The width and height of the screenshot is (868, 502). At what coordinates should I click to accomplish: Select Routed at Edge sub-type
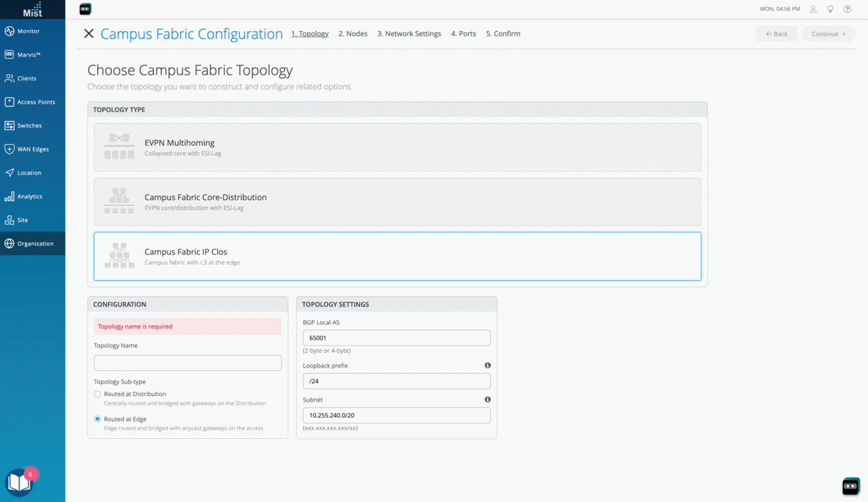[x=98, y=419]
